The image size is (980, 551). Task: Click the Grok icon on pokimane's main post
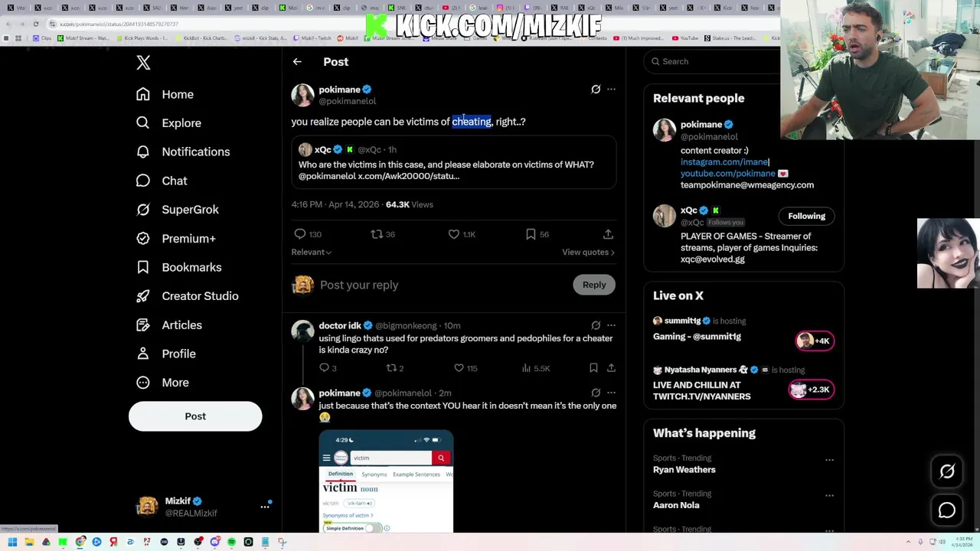[596, 90]
